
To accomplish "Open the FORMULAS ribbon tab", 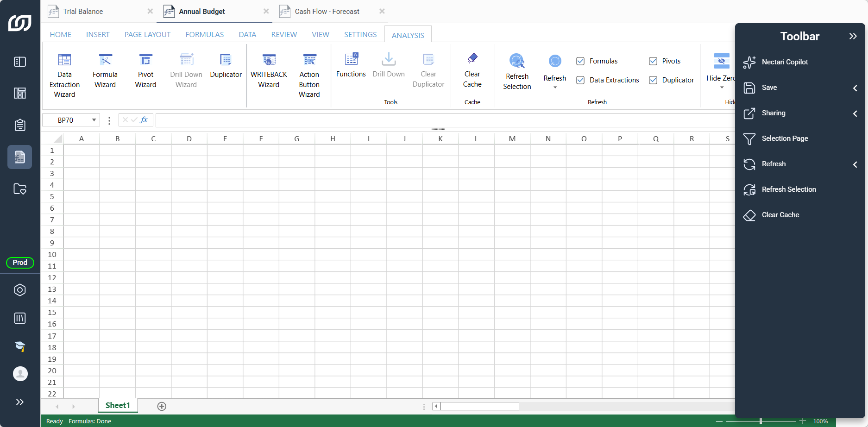I will coord(205,35).
